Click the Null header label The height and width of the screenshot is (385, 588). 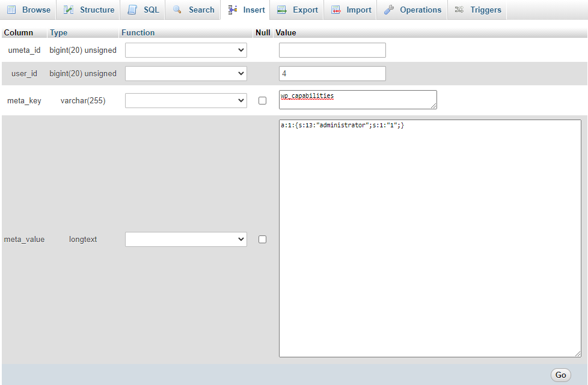click(x=263, y=32)
